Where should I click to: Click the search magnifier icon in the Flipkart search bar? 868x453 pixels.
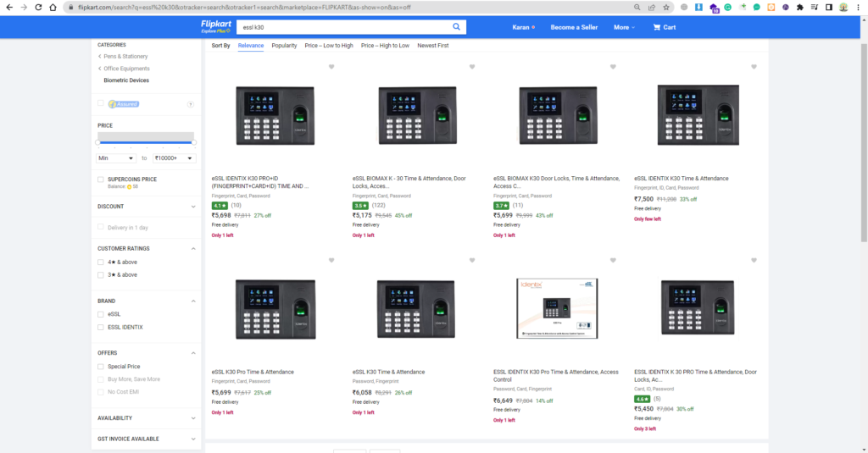457,27
